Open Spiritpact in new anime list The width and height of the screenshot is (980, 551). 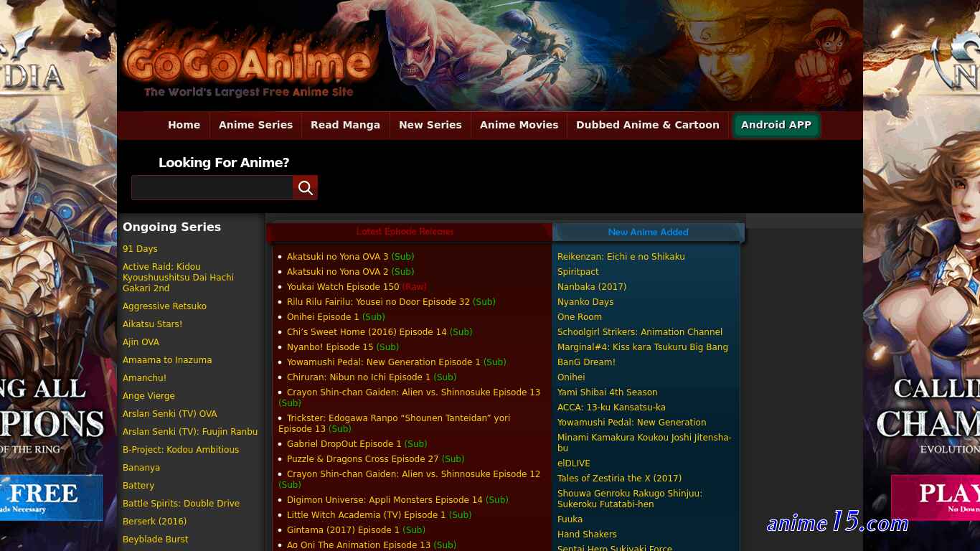[x=578, y=271]
